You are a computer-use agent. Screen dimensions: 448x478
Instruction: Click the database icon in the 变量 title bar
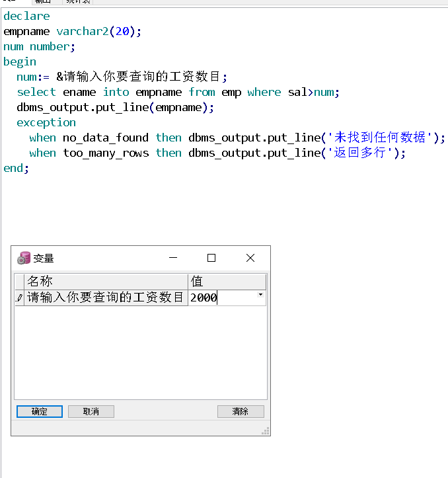pyautogui.click(x=24, y=258)
